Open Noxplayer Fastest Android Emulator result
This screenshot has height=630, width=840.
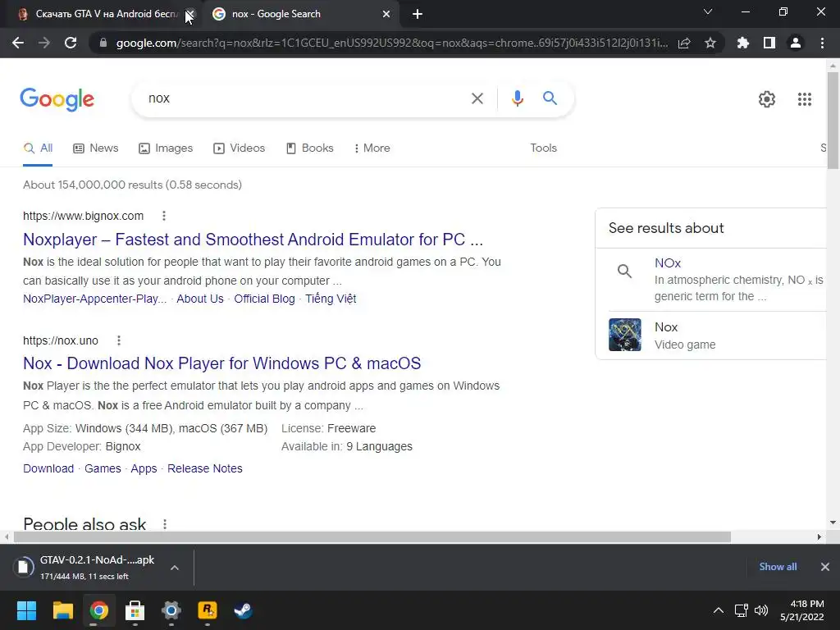[x=253, y=240]
